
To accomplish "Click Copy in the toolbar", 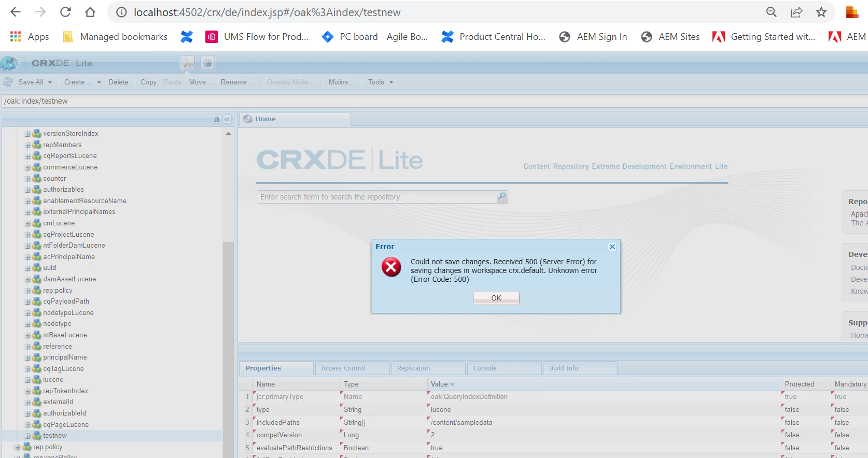I will tap(148, 82).
